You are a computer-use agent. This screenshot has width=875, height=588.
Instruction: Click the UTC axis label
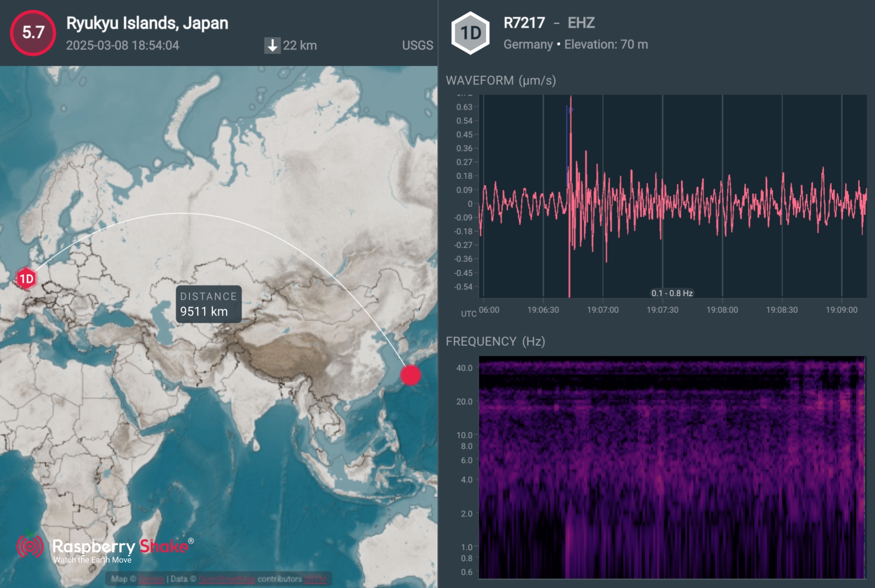[469, 314]
